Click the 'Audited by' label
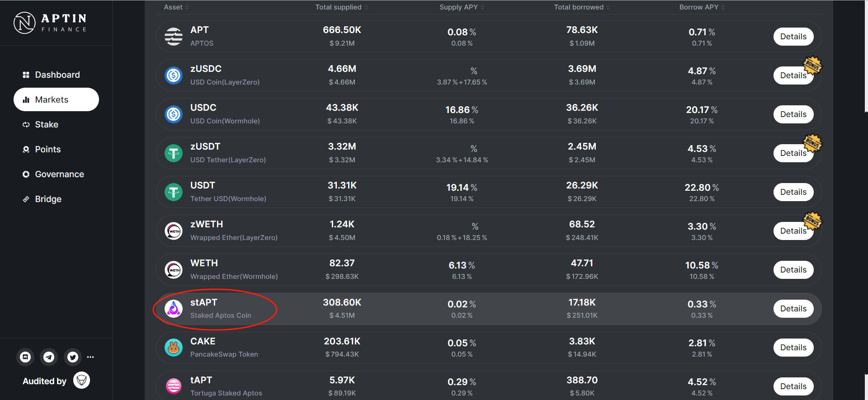 pyautogui.click(x=44, y=381)
